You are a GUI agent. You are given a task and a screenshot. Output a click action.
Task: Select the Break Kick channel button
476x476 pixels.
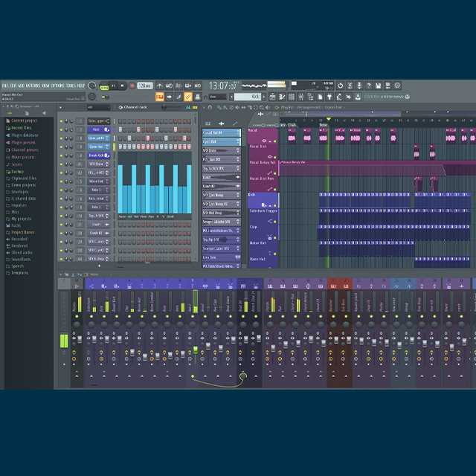tap(97, 155)
